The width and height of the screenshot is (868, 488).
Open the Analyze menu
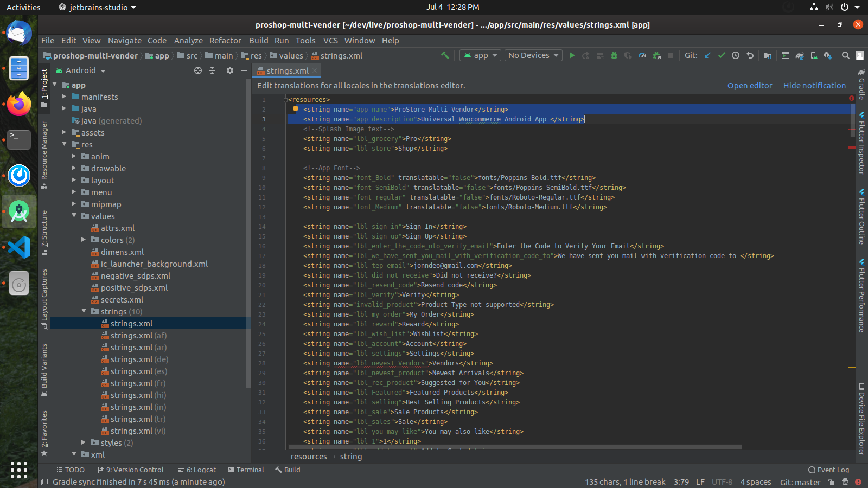(188, 41)
